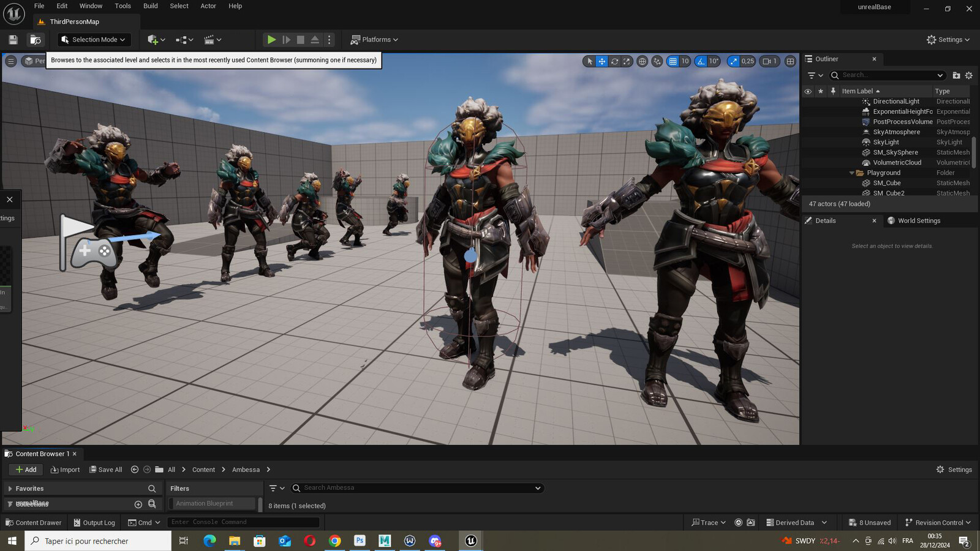Click the Add button in Content Browser
Viewport: 980px width, 551px height.
tap(26, 470)
